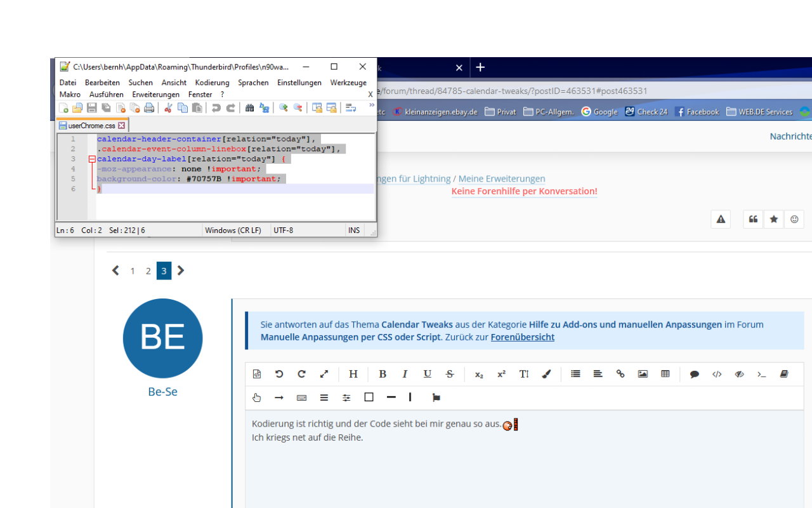Open the Google bookmark

click(599, 112)
